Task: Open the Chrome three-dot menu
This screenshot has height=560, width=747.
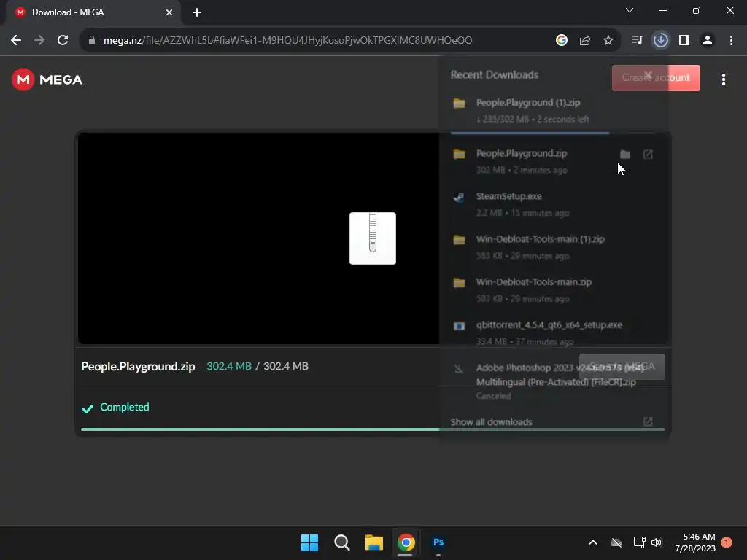Action: click(731, 41)
